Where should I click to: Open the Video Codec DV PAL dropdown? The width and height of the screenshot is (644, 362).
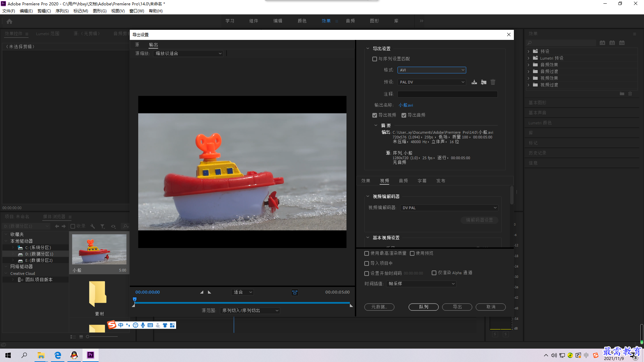click(x=449, y=208)
